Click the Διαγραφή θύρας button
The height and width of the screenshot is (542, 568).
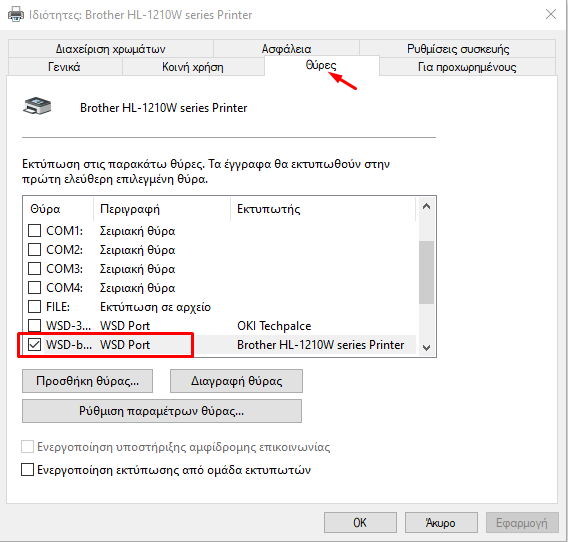(236, 381)
